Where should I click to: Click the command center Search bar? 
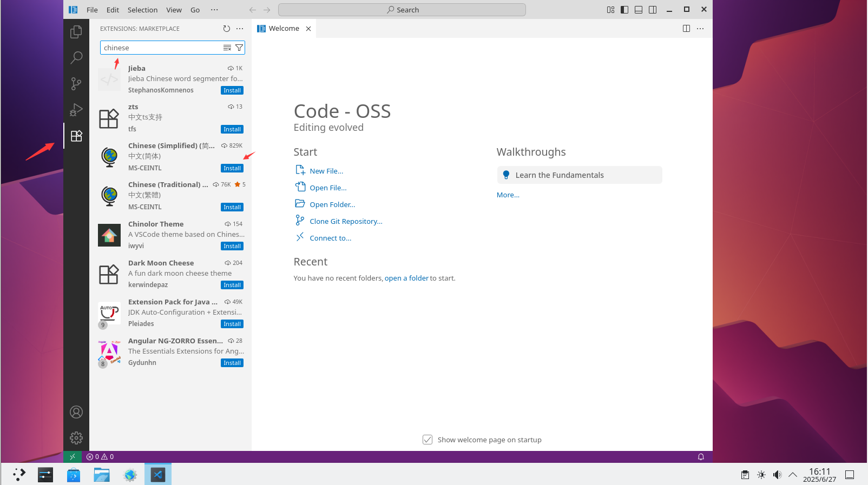point(402,10)
